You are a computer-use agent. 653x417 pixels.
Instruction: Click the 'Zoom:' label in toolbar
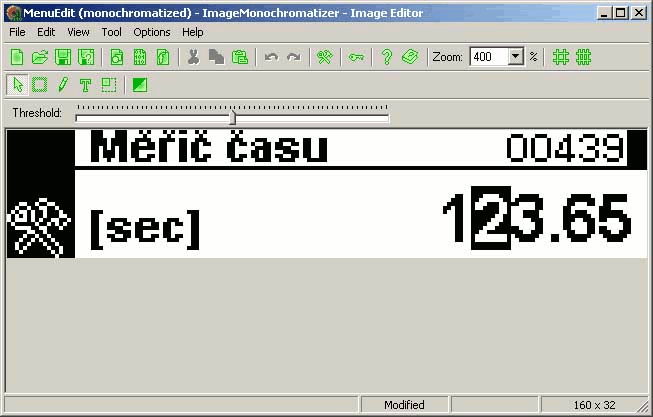pyautogui.click(x=447, y=57)
